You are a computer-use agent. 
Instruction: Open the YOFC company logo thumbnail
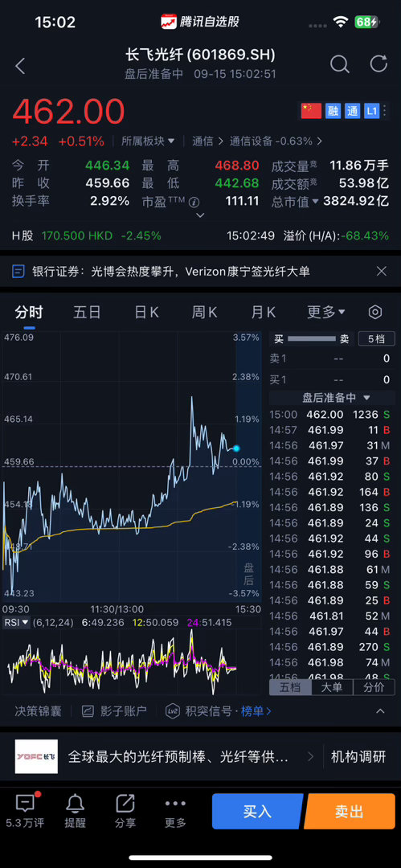point(36,756)
